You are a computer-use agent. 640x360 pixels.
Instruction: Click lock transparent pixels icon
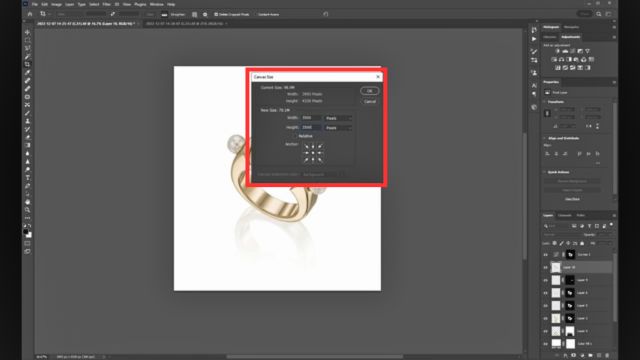(x=554, y=243)
